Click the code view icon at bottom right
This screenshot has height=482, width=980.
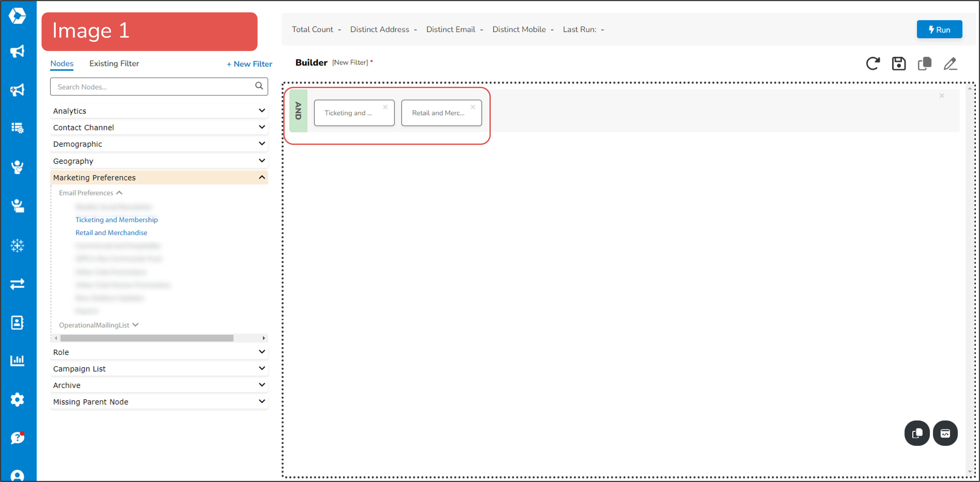(946, 433)
